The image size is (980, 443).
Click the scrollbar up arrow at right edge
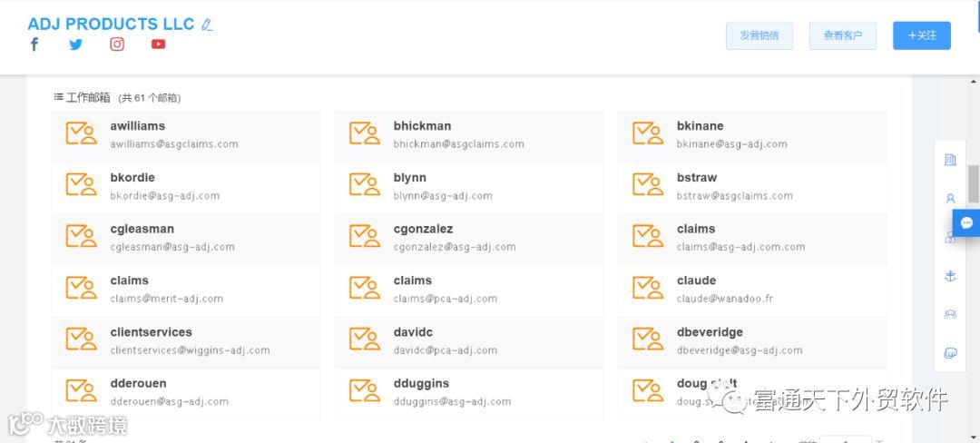[974, 82]
